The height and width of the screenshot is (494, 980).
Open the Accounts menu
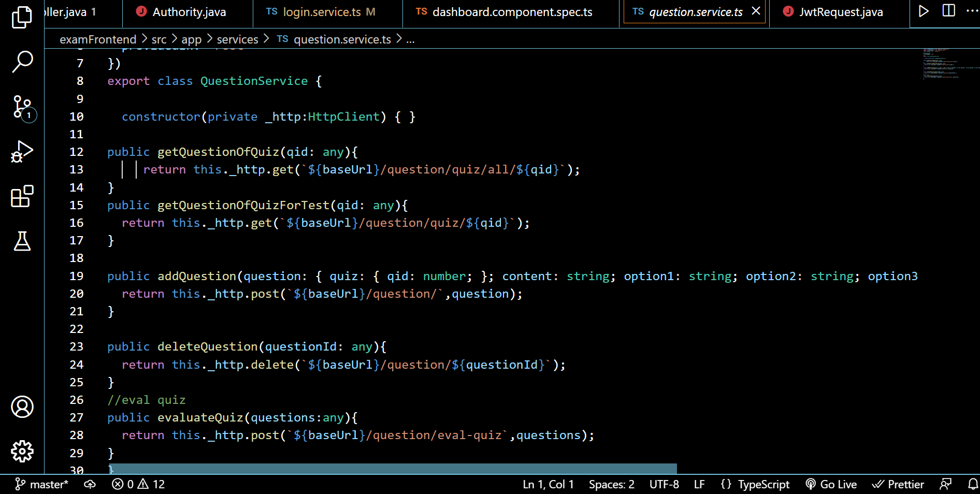(x=22, y=408)
